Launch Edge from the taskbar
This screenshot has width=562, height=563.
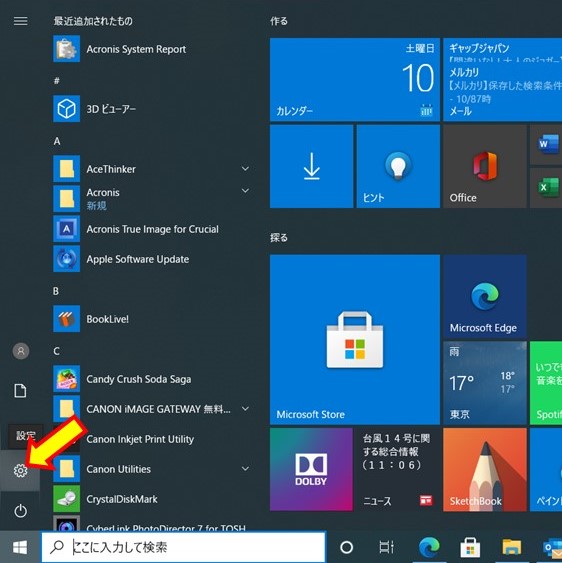coord(429,547)
